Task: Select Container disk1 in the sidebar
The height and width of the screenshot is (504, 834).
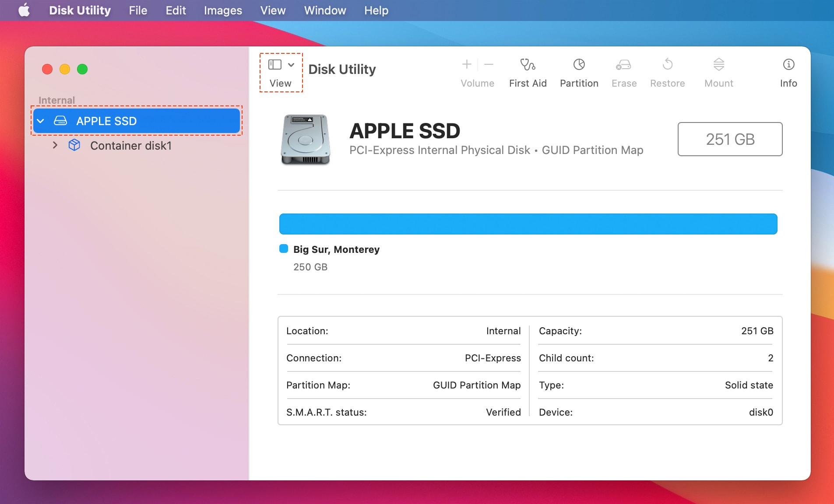Action: click(130, 145)
